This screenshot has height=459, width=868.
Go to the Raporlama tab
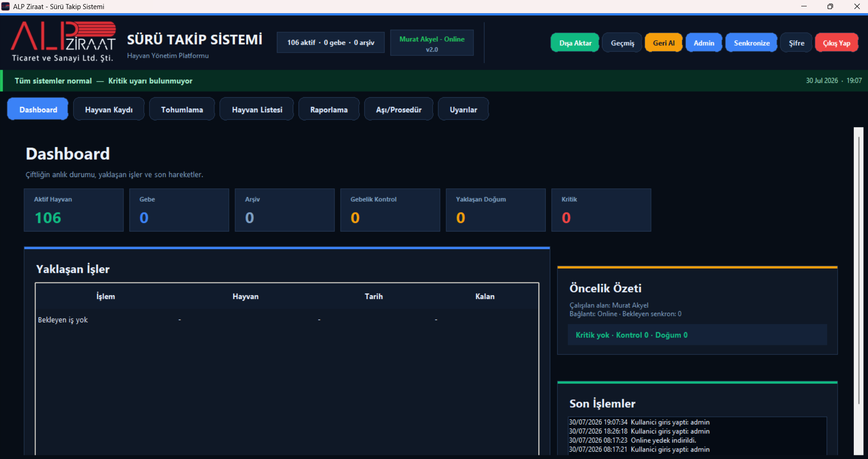pyautogui.click(x=329, y=109)
